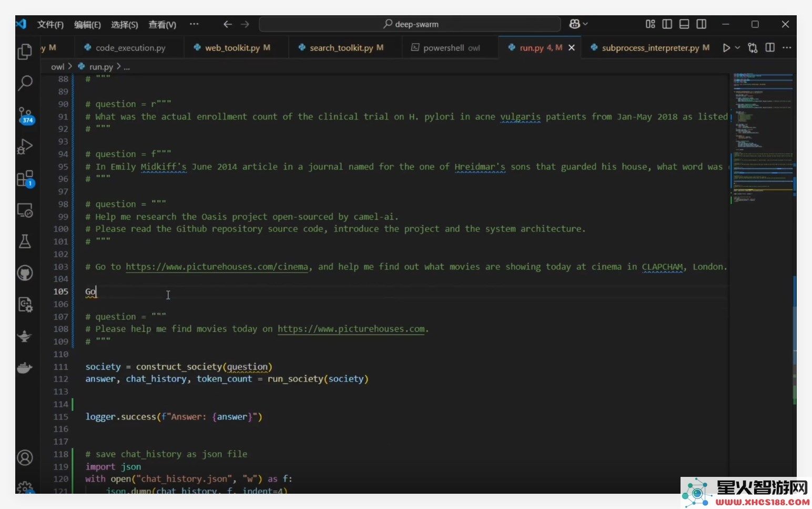The height and width of the screenshot is (509, 812).
Task: Expand the Copilot dropdown arrow
Action: click(585, 24)
